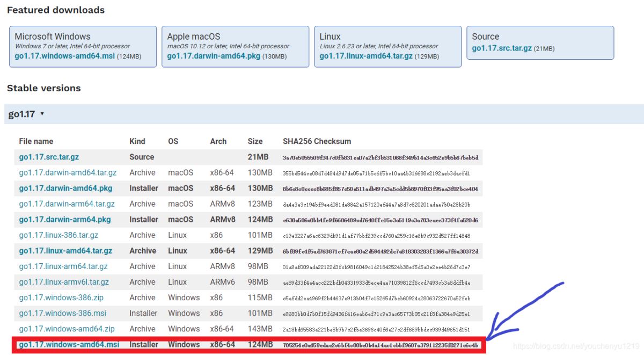Download go1.17.linux-amd64.tar.gz from the Linux featured box
Viewport: 644px width, 355px height.
click(x=366, y=56)
